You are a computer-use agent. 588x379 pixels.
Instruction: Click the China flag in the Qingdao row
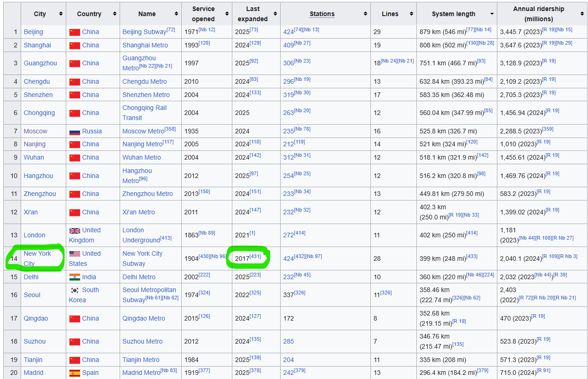coord(75,319)
